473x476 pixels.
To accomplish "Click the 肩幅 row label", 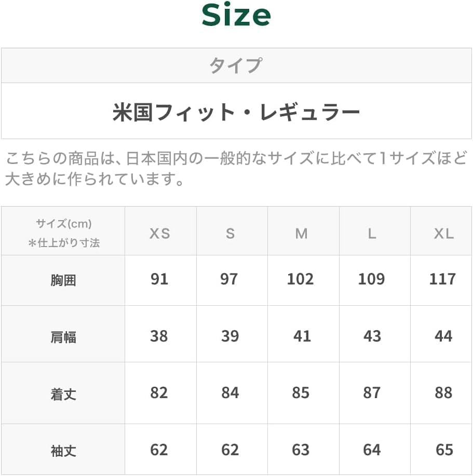I will point(63,337).
